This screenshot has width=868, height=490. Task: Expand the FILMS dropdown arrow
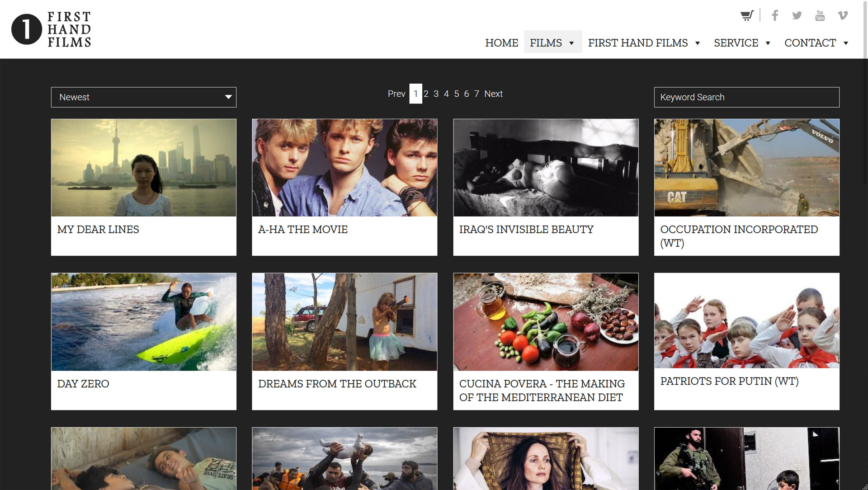point(571,43)
